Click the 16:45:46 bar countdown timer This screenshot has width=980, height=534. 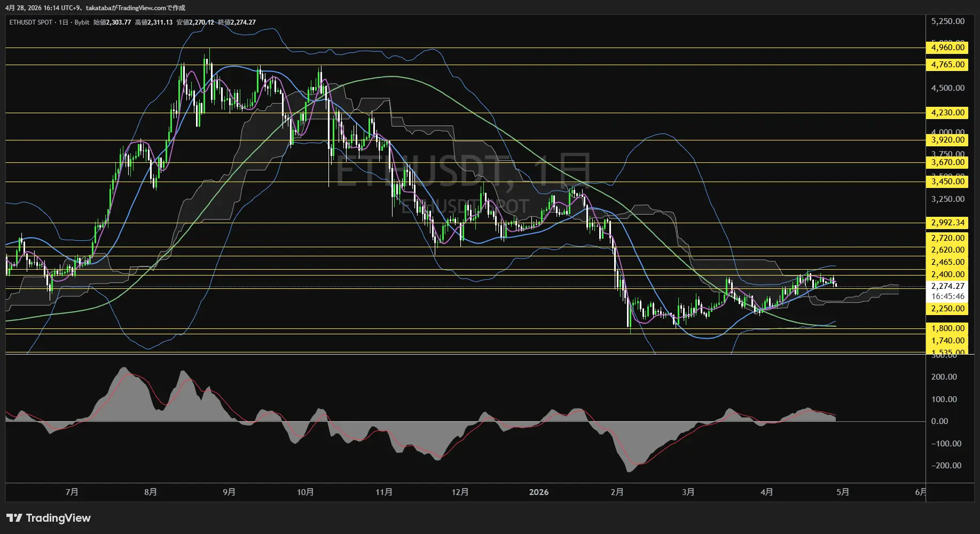coord(947,296)
